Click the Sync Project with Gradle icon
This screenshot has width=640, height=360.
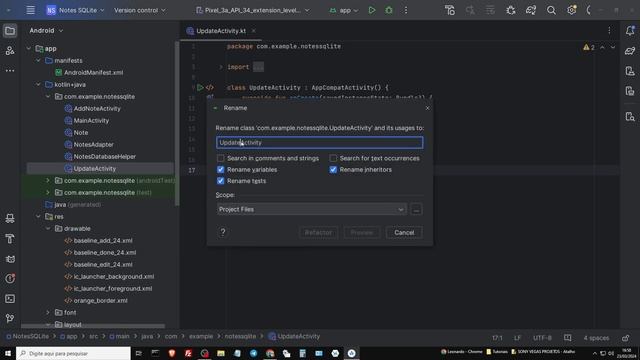click(531, 10)
